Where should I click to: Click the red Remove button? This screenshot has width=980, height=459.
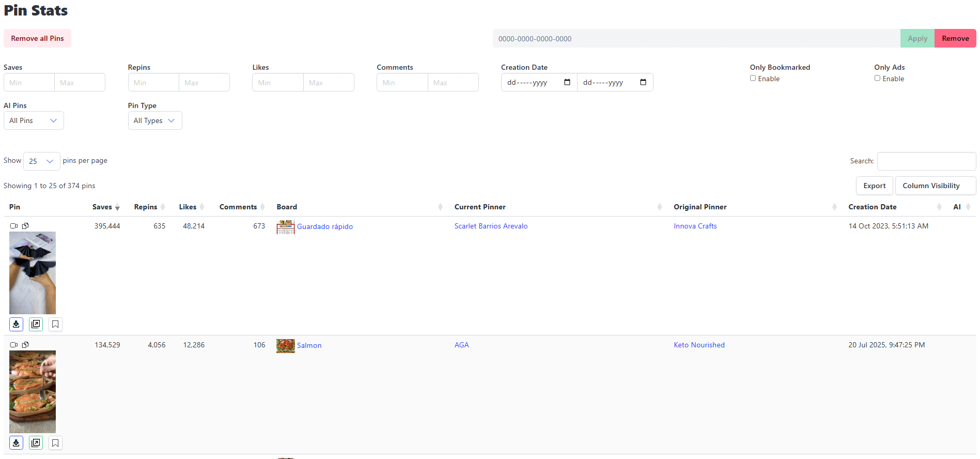[x=955, y=38]
